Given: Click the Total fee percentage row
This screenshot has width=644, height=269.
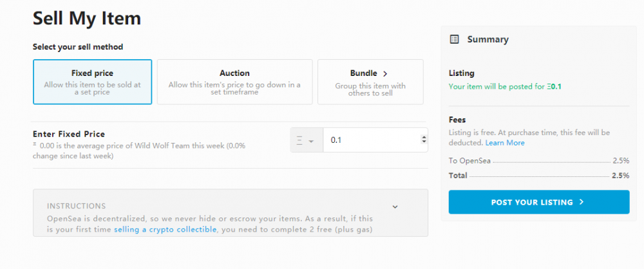Looking at the screenshot, I should click(538, 175).
